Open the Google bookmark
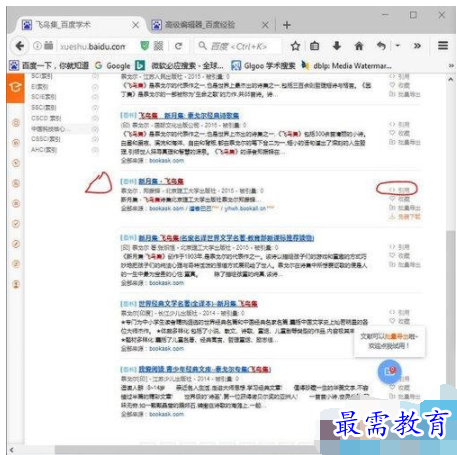Image resolution: width=457 pixels, height=455 pixels. point(112,66)
